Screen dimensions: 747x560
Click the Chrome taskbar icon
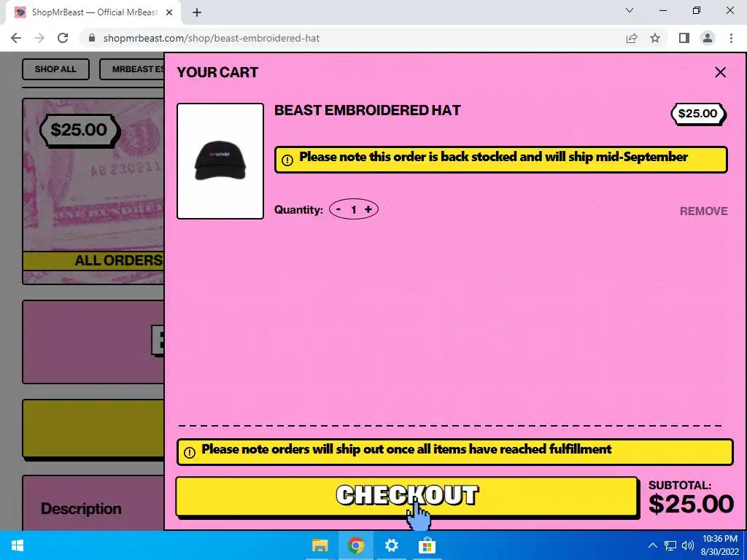point(355,545)
